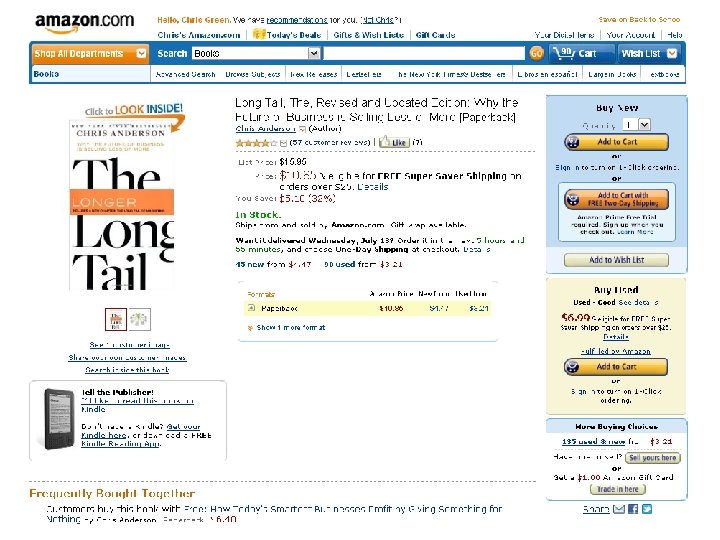Expand the Wish List dropdown arrow
Viewport: 720px width, 540px height.
[x=672, y=53]
